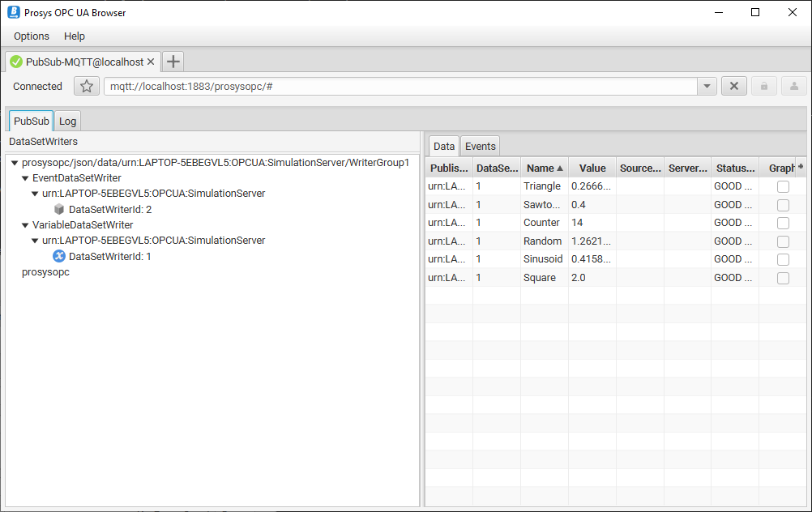Select the EventDataSetWriter label
The height and width of the screenshot is (512, 812).
(x=77, y=178)
